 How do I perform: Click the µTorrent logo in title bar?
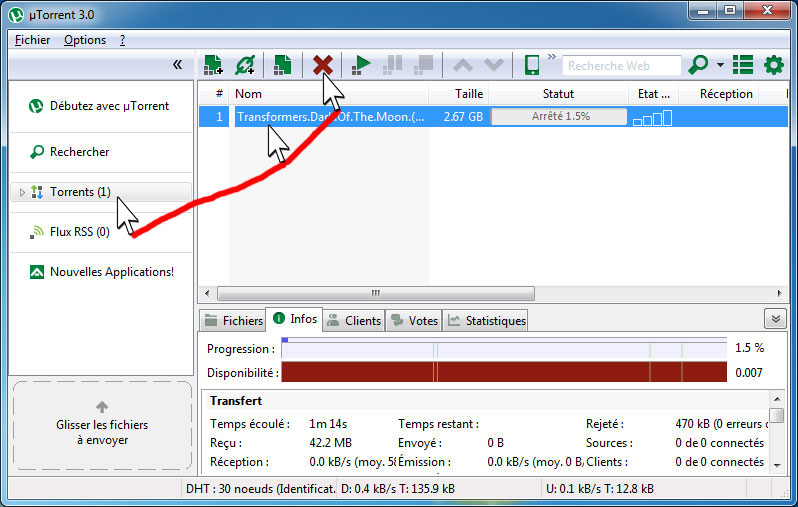(16, 15)
